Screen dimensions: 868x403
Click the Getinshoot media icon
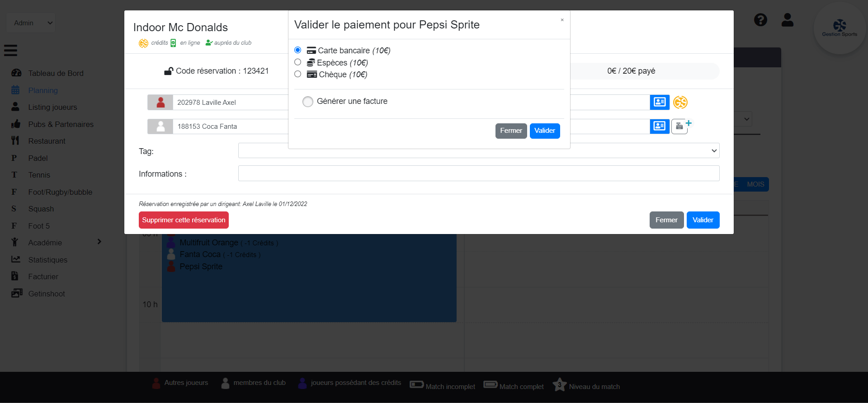click(x=17, y=293)
